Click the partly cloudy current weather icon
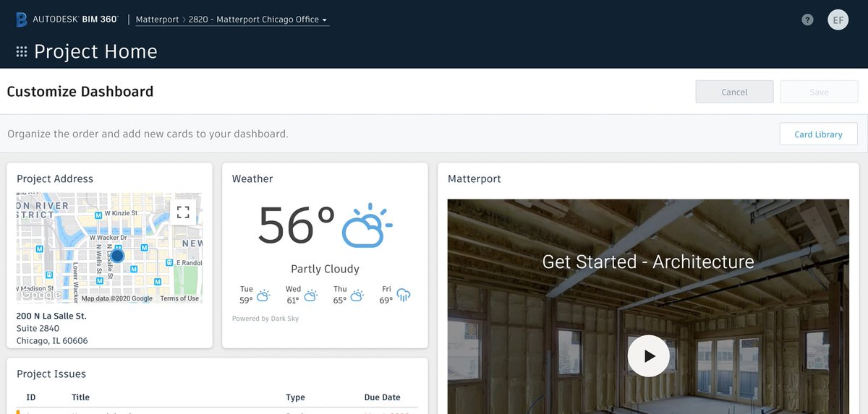 (x=367, y=225)
